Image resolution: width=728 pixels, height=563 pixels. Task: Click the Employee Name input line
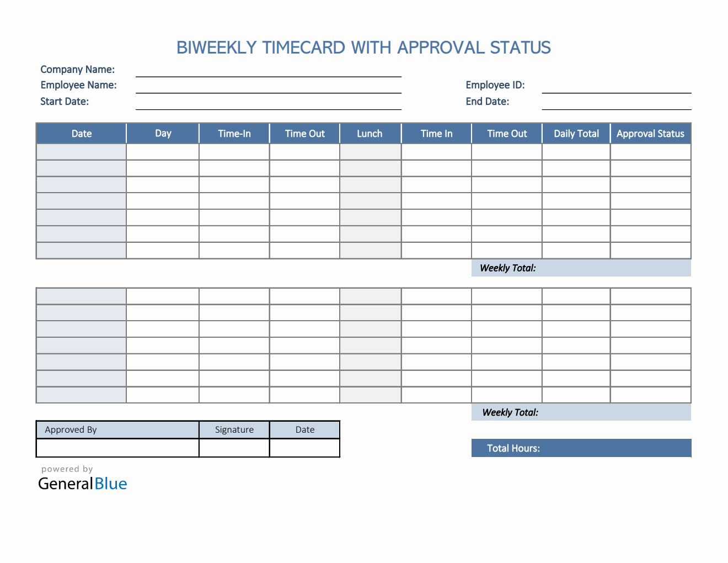(x=268, y=91)
